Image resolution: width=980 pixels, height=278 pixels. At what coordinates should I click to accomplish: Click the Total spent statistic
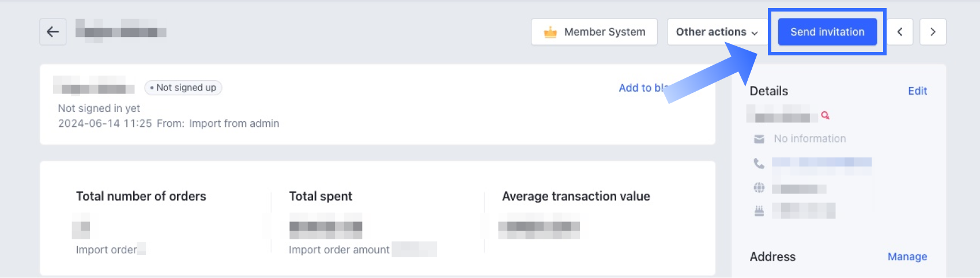coord(321,196)
